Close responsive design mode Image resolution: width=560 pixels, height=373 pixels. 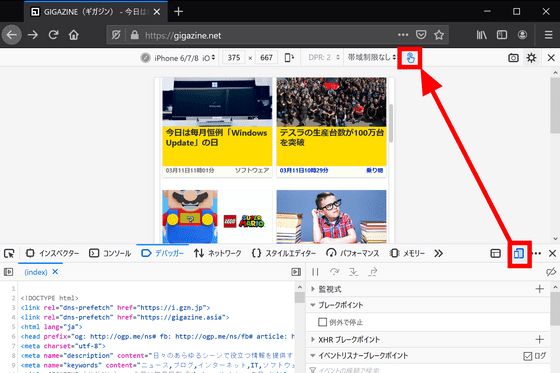click(551, 58)
